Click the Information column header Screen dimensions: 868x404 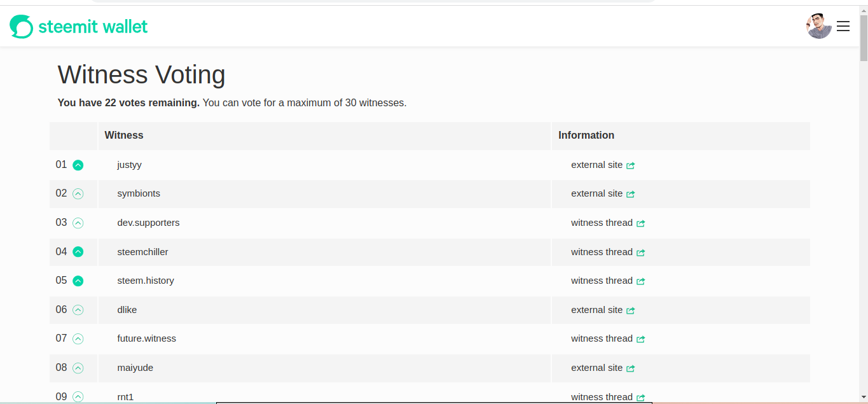pyautogui.click(x=586, y=135)
